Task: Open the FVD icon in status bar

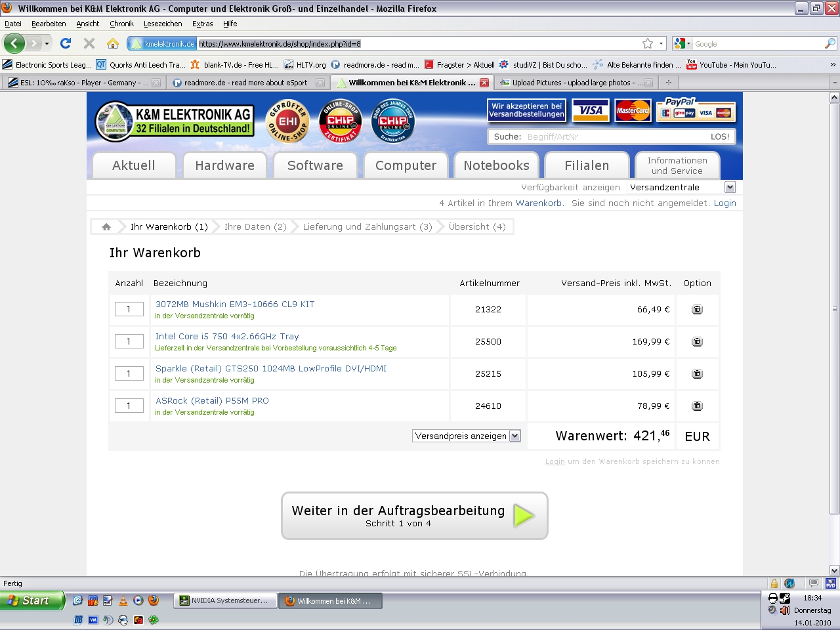Action: [x=831, y=583]
